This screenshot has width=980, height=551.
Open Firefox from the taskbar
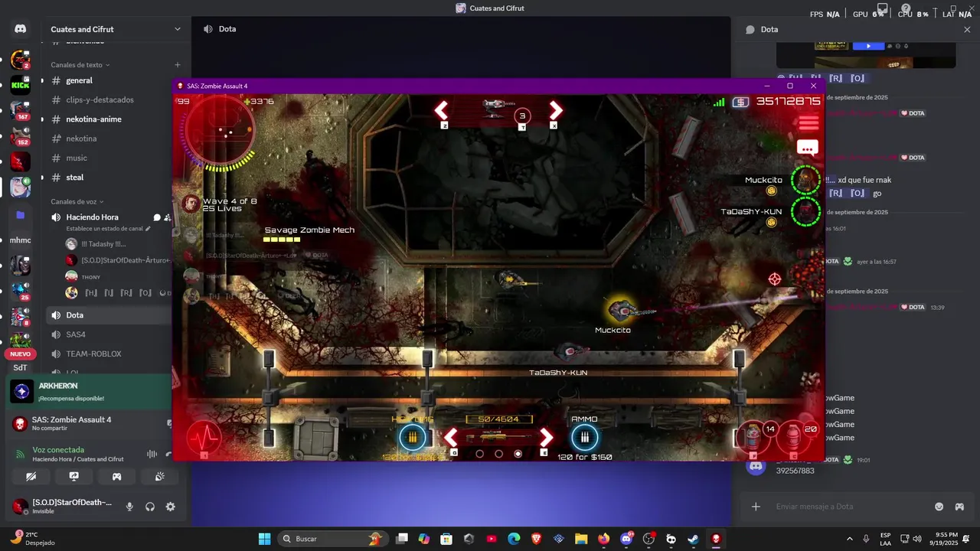point(604,539)
